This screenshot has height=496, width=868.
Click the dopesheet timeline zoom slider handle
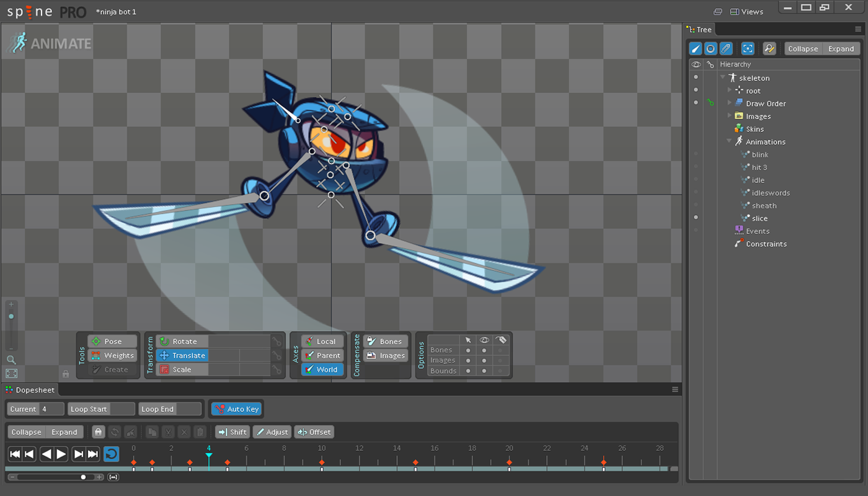click(x=83, y=477)
